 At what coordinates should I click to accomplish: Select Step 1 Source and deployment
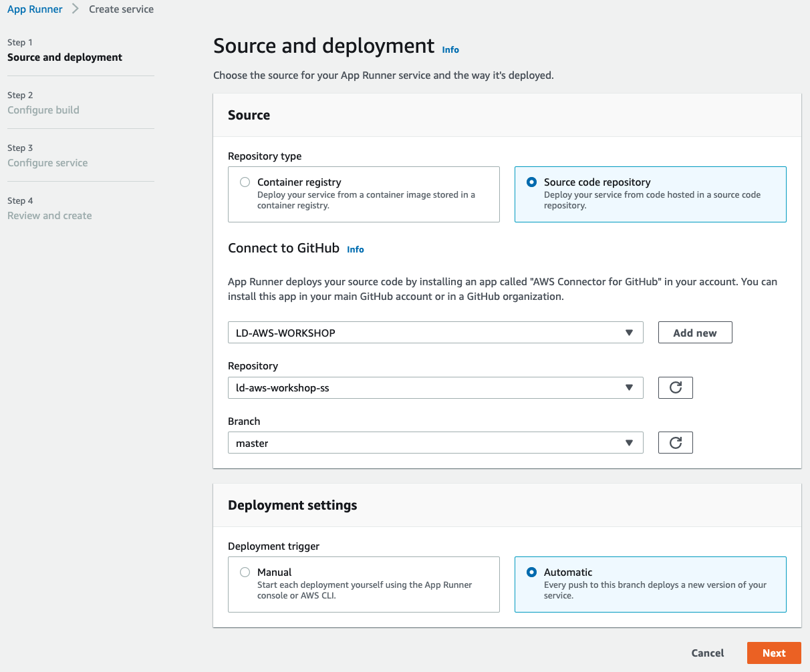point(65,57)
